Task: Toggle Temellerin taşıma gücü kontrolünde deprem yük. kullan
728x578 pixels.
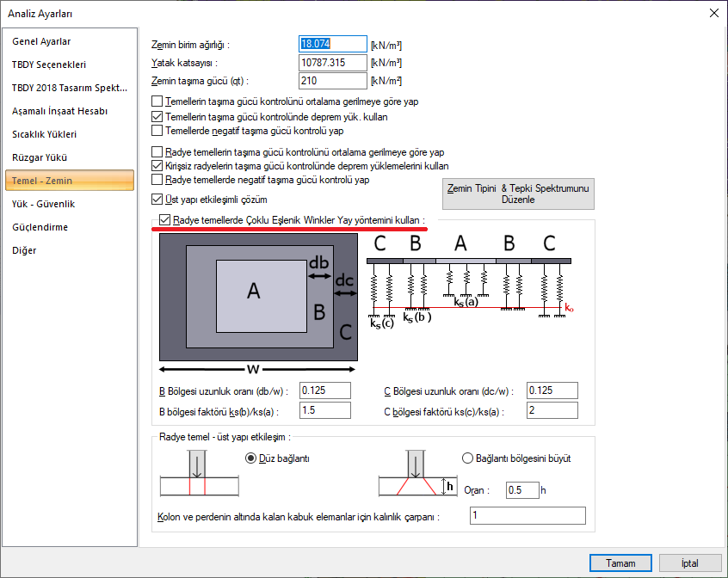Action: (157, 116)
